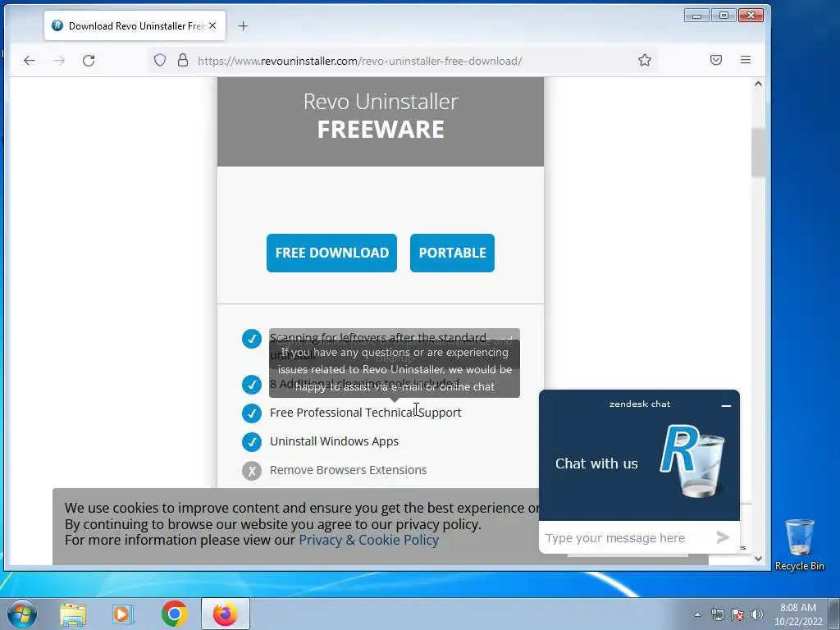Click the forward navigation arrow
This screenshot has width=840, height=630.
click(59, 61)
